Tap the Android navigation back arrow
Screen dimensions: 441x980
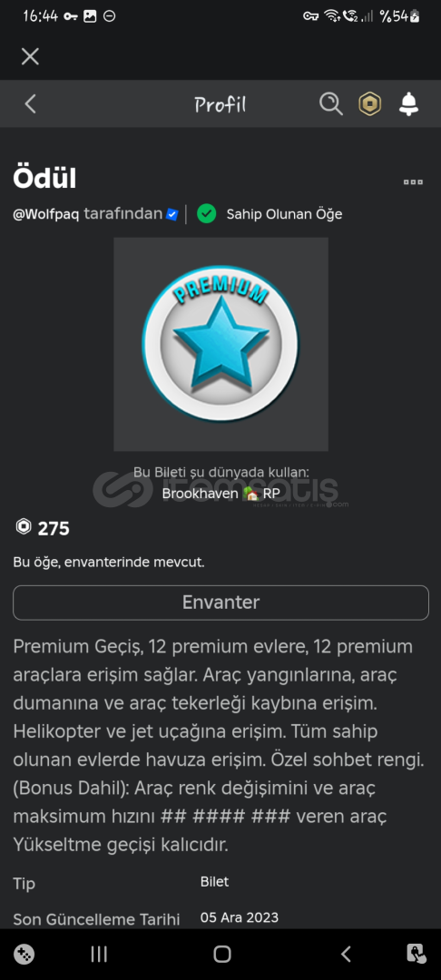click(346, 954)
